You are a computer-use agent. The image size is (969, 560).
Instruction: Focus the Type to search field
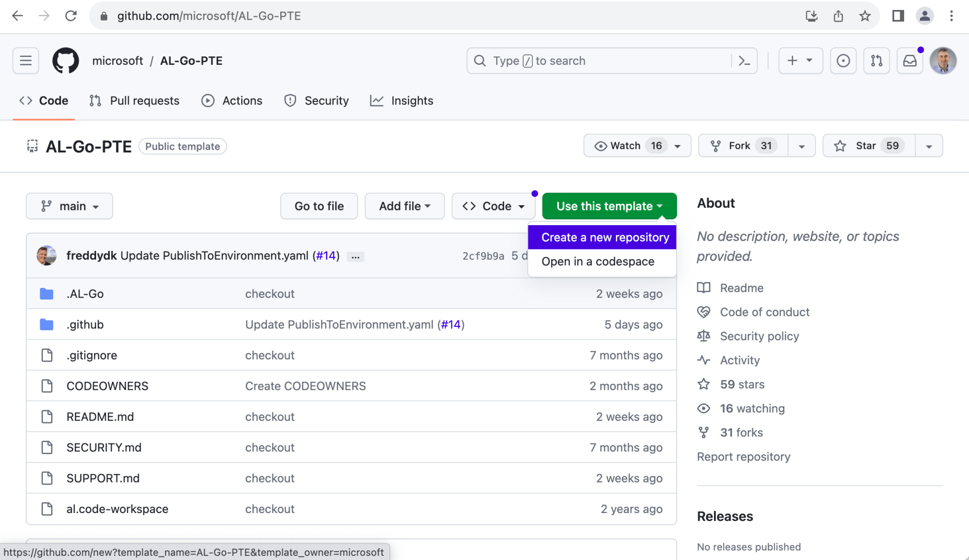[602, 61]
